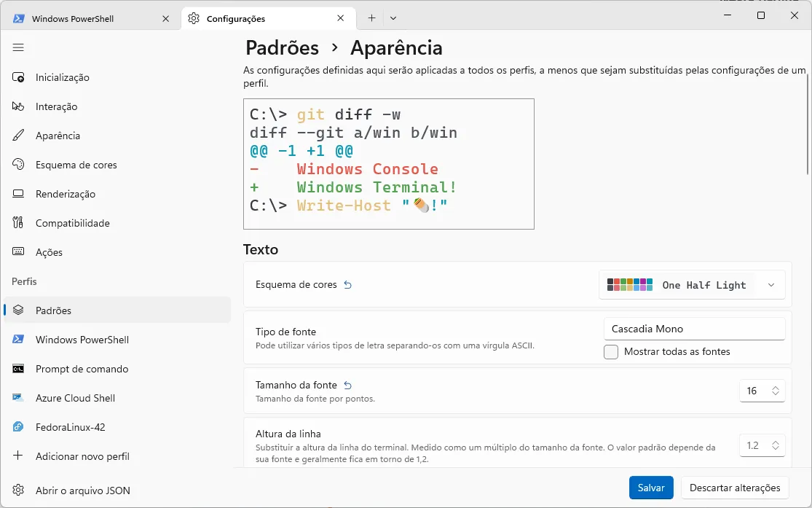Adjust the Altura da linha stepper arrows
The width and height of the screenshot is (812, 508).
pos(776,445)
